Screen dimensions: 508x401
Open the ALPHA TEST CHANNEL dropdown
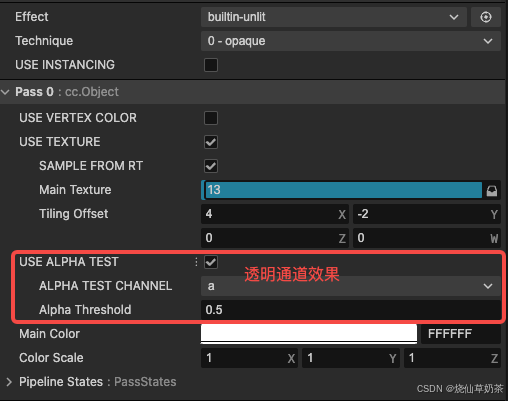click(351, 286)
